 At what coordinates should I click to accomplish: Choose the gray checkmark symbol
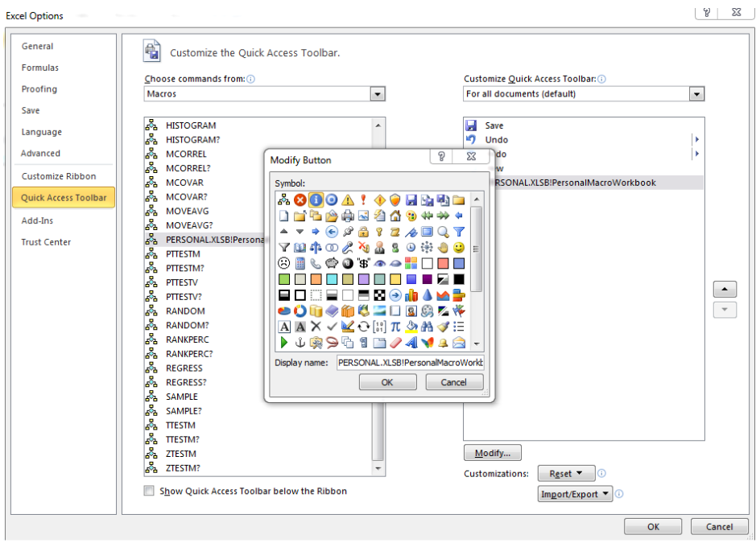[x=332, y=327]
